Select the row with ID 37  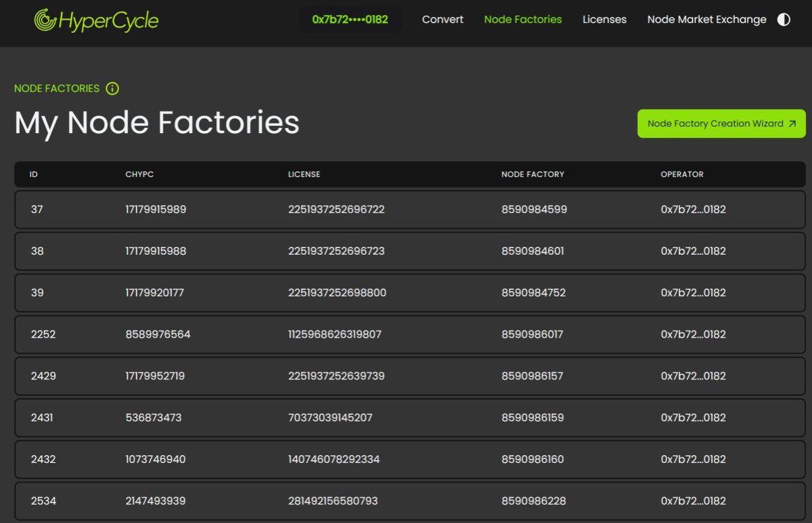[410, 210]
